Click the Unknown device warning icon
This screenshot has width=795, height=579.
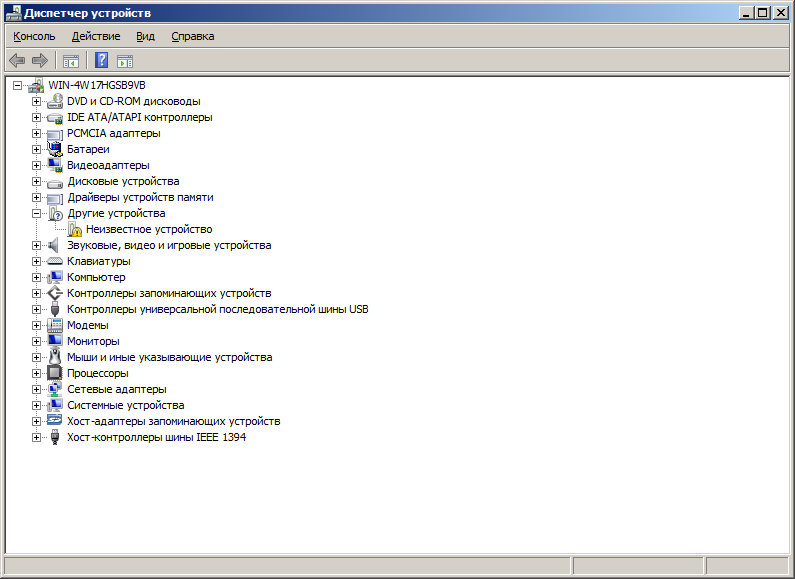point(75,229)
